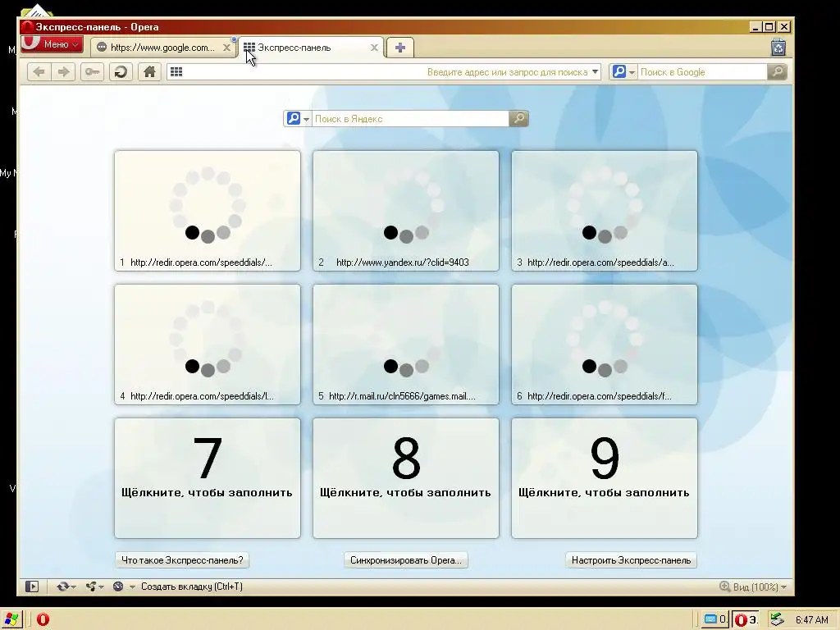
Task: Reload the page with refresh icon
Action: [x=121, y=72]
